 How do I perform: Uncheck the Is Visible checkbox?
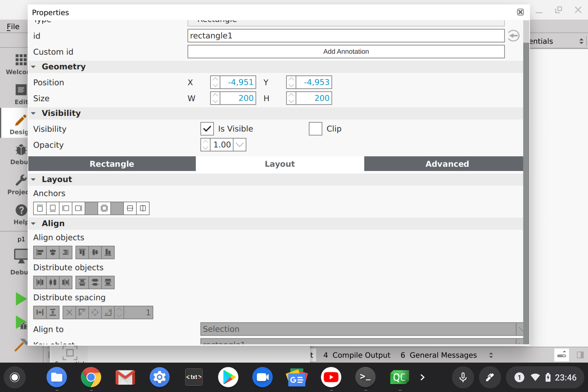[207, 129]
